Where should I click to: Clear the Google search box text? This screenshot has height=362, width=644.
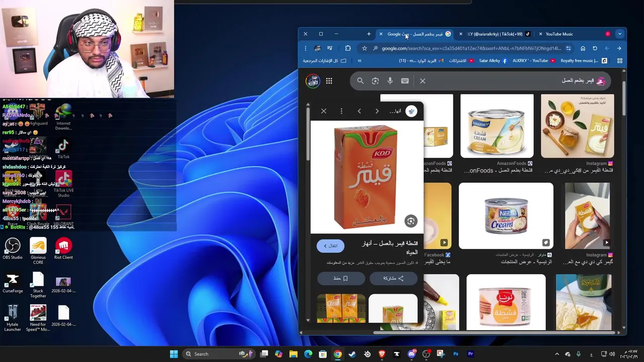[x=423, y=80]
